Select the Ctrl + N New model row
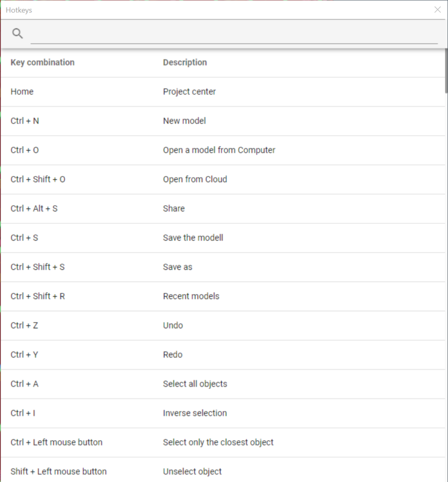The width and height of the screenshot is (448, 482). (x=223, y=121)
